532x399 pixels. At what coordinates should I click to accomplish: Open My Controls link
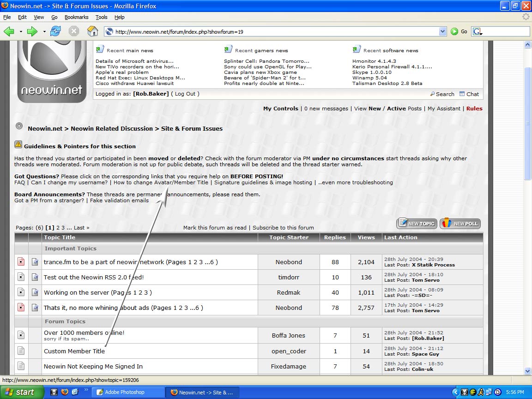tap(281, 109)
